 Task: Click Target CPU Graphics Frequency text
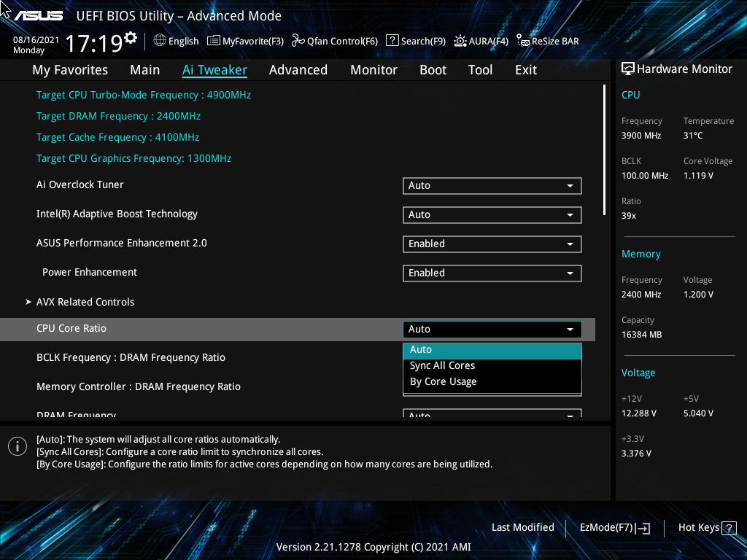click(x=134, y=158)
